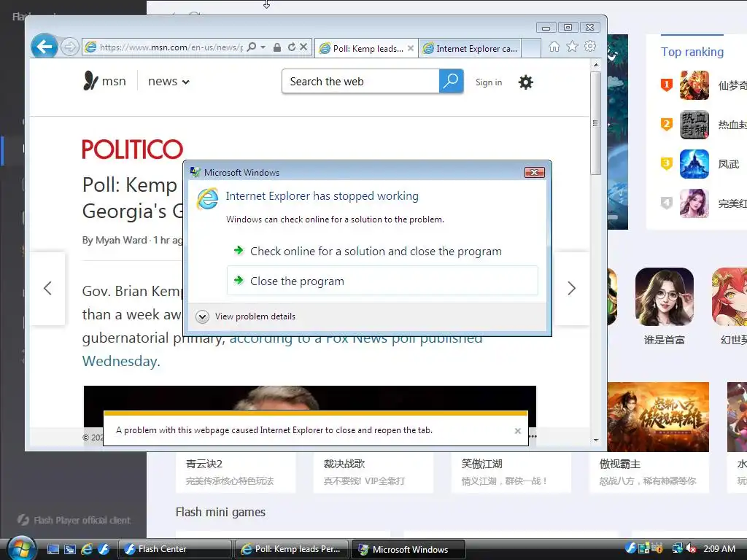This screenshot has height=560, width=747.
Task: Click the scrollbar down arrow in IE
Action: [596, 440]
